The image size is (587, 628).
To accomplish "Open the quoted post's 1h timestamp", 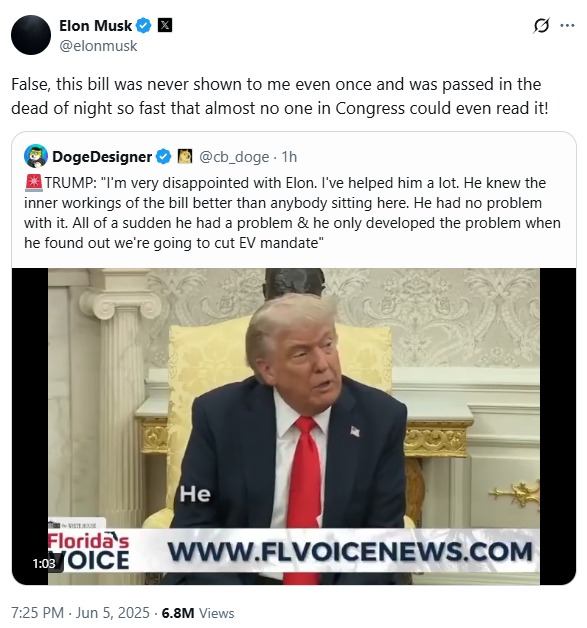I will point(289,157).
